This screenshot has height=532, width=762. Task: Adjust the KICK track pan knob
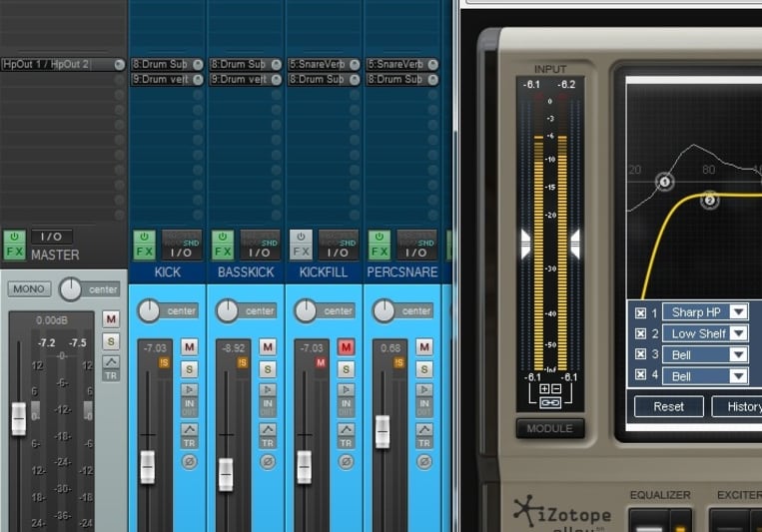point(149,311)
